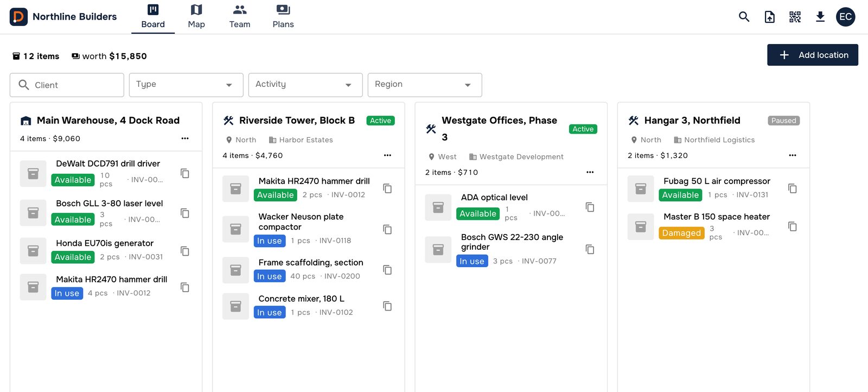Image resolution: width=868 pixels, height=392 pixels.
Task: Click Makita HR2470 hammer drill in Main Warehouse
Action: pyautogui.click(x=112, y=279)
